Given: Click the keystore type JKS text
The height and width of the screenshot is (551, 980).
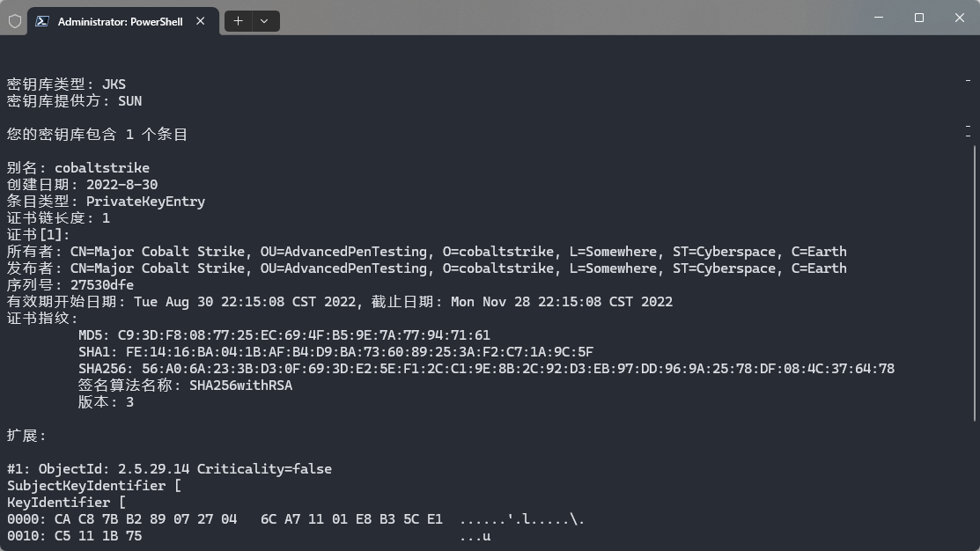Looking at the screenshot, I should pyautogui.click(x=114, y=84).
